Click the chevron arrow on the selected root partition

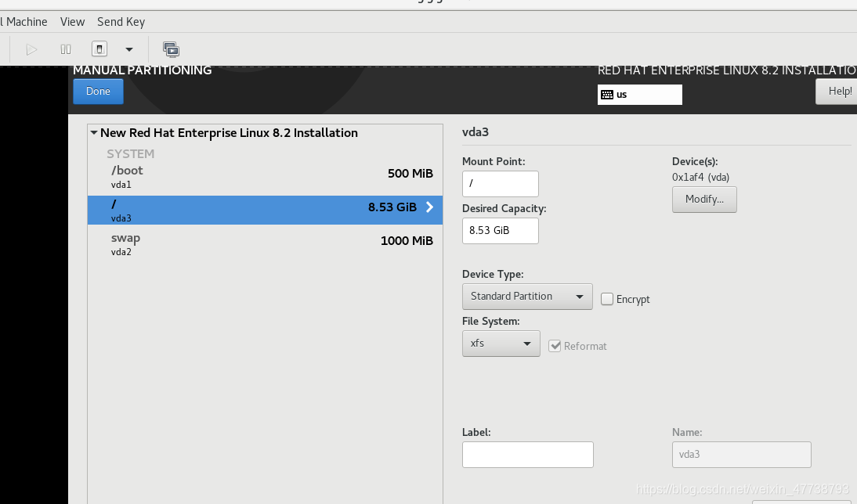pyautogui.click(x=429, y=207)
